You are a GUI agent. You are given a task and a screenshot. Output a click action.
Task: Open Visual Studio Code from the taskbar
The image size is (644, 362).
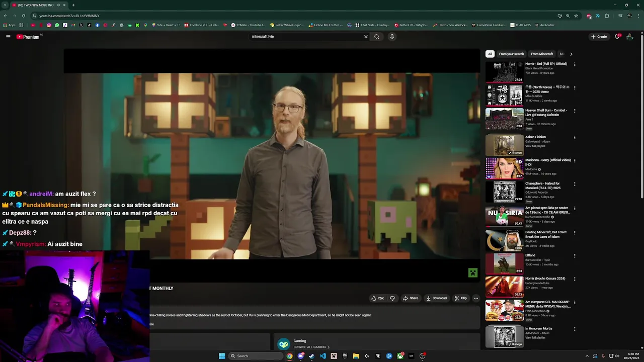(x=323, y=356)
